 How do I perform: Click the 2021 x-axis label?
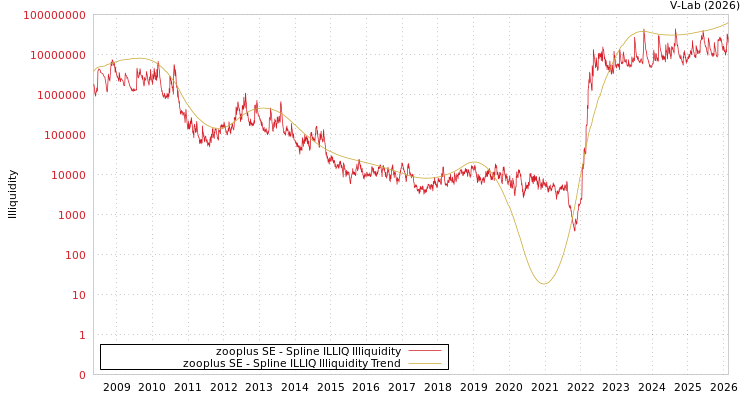(x=545, y=387)
